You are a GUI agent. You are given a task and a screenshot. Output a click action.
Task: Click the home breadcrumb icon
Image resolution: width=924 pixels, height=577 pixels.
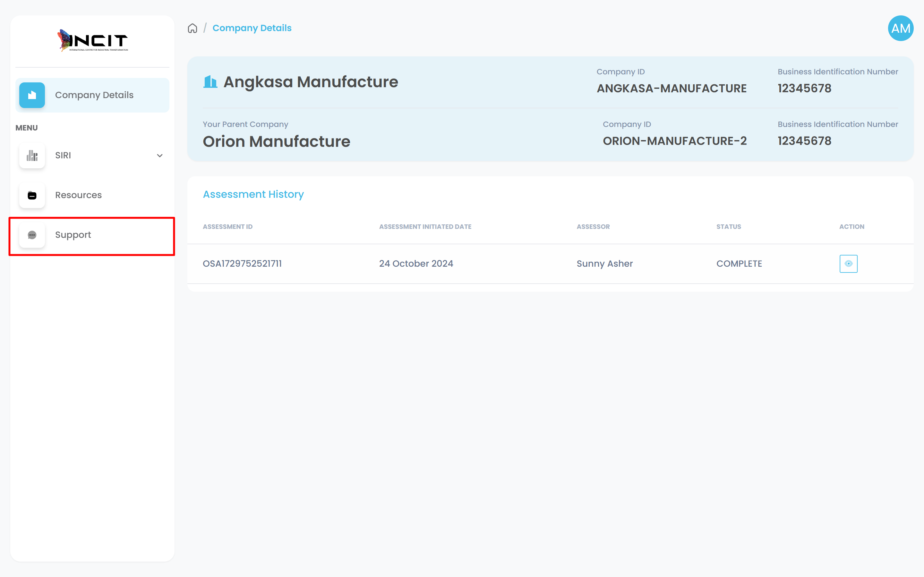point(193,28)
